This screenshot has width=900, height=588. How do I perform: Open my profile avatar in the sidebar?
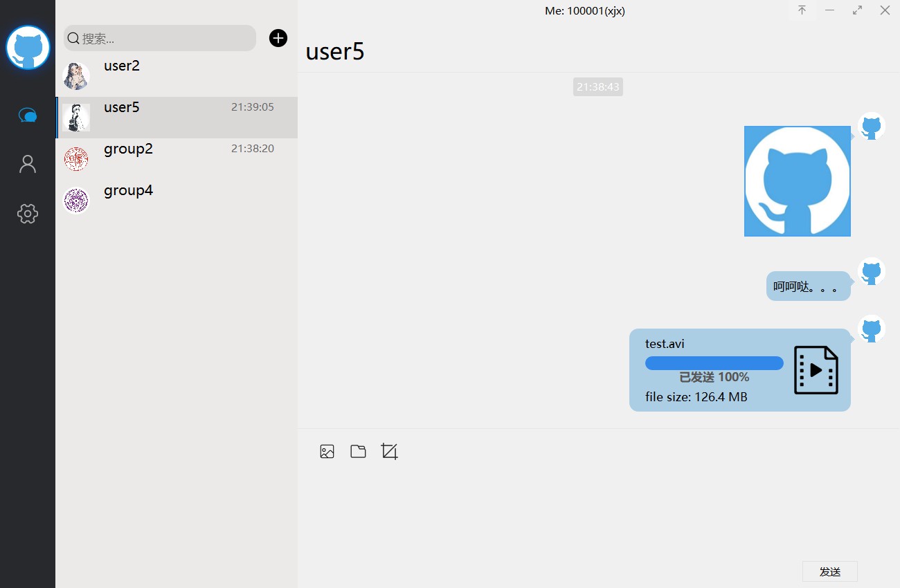click(x=28, y=47)
